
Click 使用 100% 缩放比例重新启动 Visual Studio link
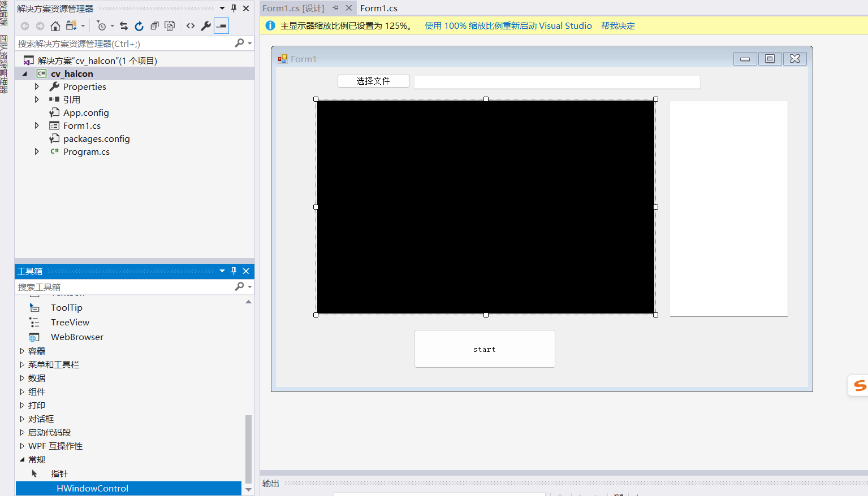coord(508,25)
